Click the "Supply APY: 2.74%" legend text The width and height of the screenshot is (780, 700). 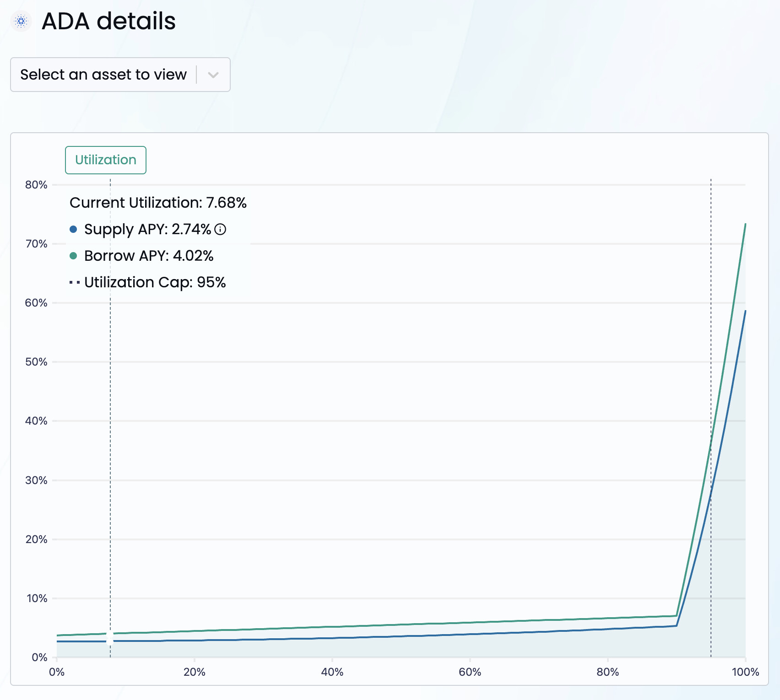pos(147,229)
